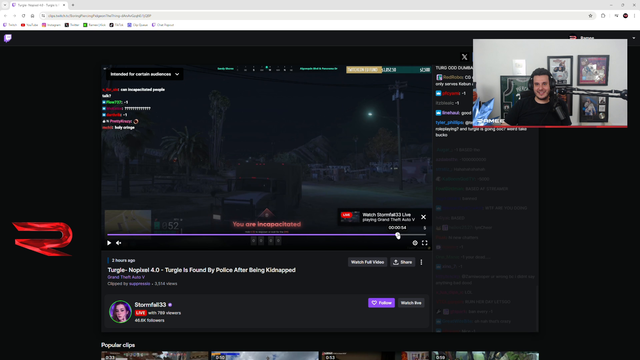Go forward with the browser forward arrow
This screenshot has width=640, height=360.
click(14, 16)
